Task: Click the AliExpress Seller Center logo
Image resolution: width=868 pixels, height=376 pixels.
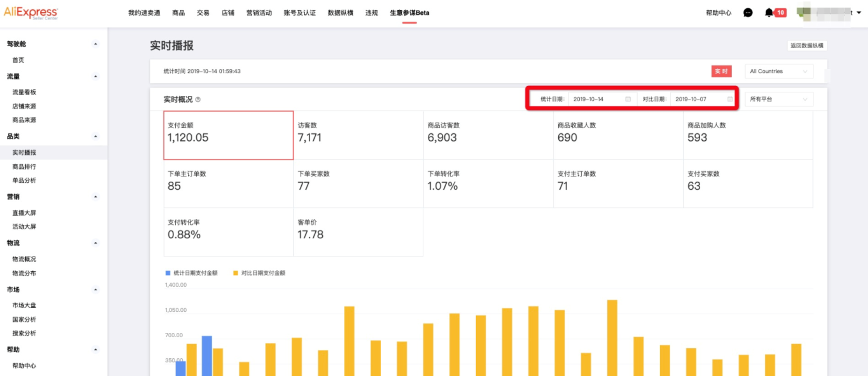Action: tap(31, 13)
